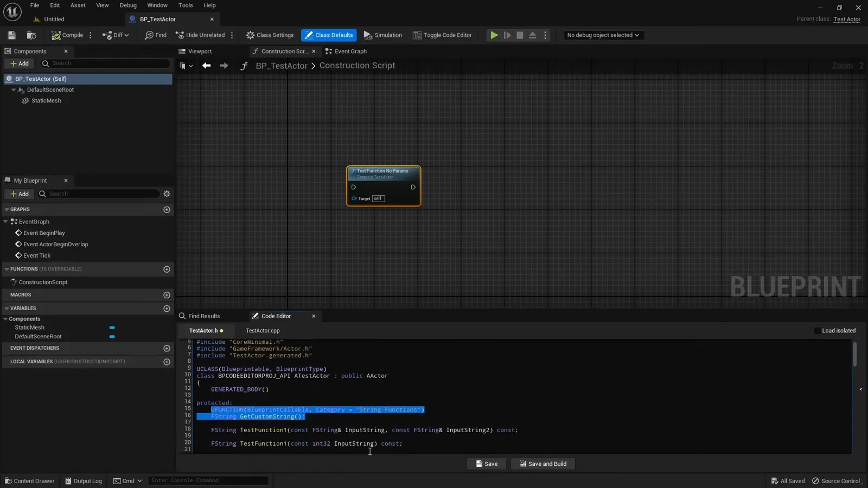Add a new macro with plus icon

[x=167, y=295]
